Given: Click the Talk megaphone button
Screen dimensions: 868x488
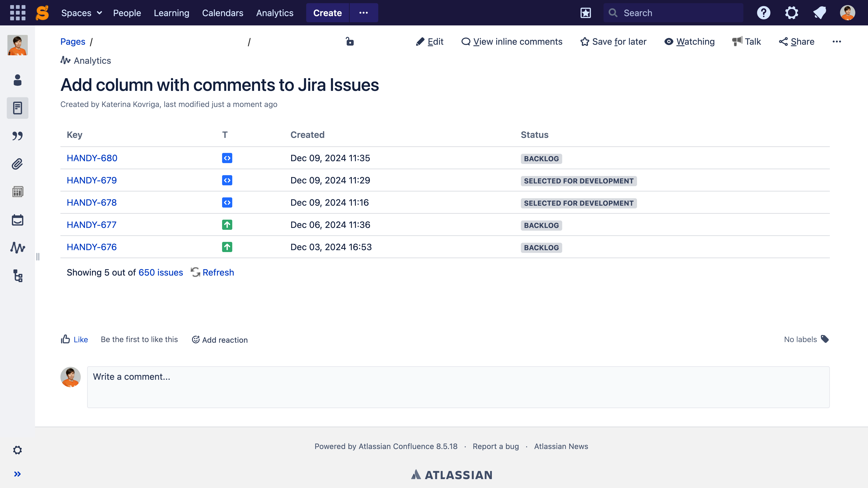Looking at the screenshot, I should click(x=746, y=42).
